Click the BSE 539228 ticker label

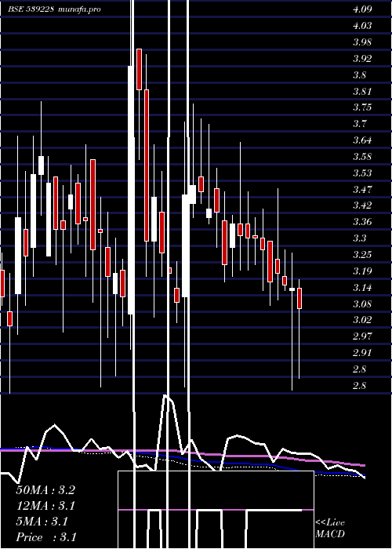(x=31, y=9)
